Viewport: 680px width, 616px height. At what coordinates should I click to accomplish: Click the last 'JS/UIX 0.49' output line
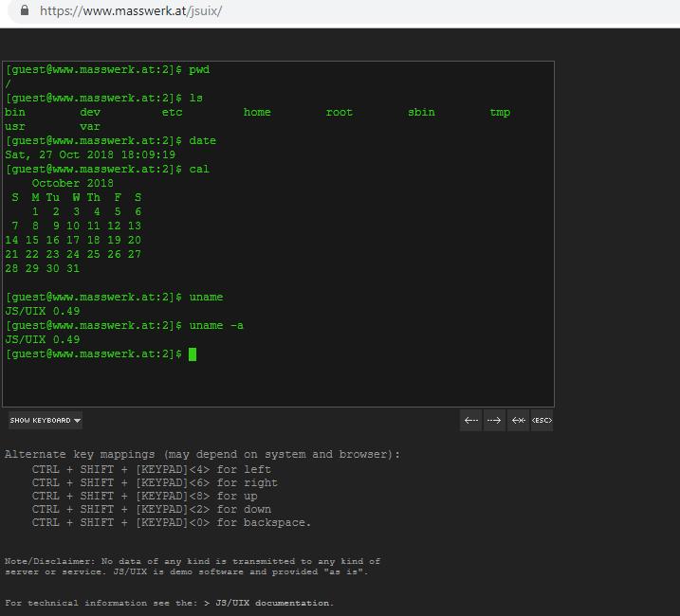pyautogui.click(x=43, y=339)
